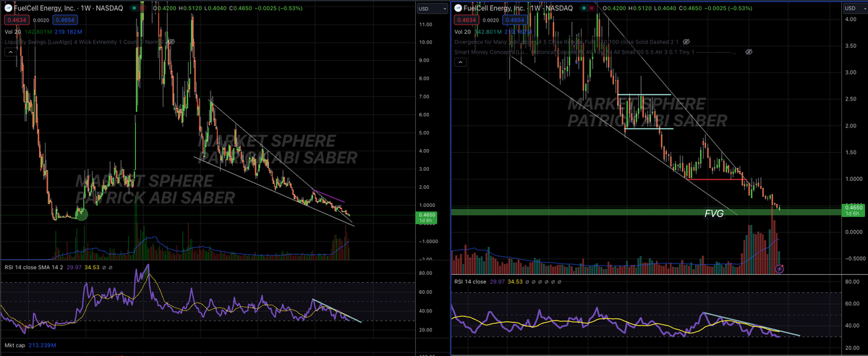
Task: Click the FVG label on right chart
Action: coord(715,214)
